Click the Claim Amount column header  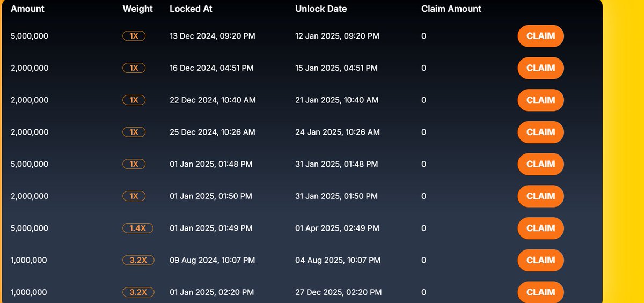pyautogui.click(x=451, y=9)
